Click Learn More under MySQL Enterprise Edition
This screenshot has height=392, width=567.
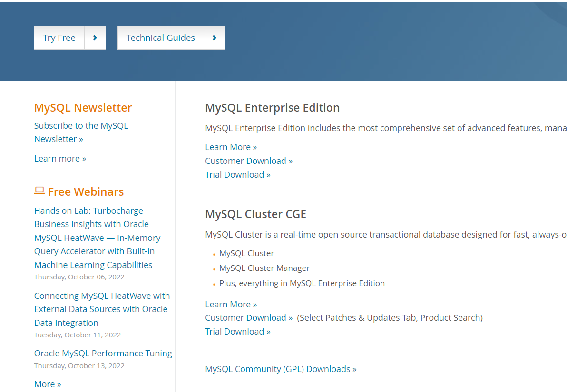231,147
